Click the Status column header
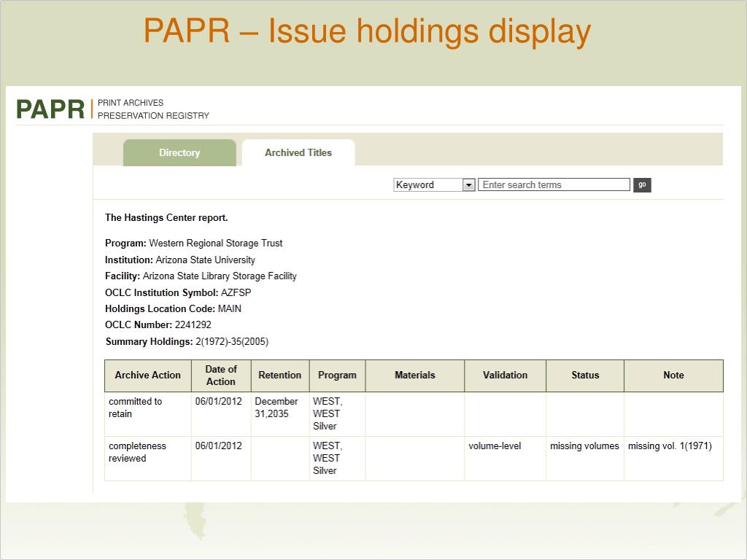This screenshot has height=560, width=747. coord(585,376)
